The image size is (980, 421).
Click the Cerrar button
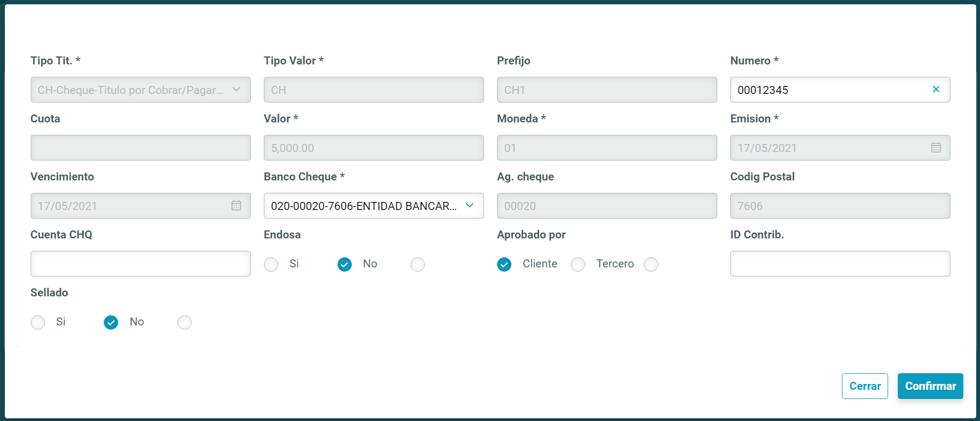864,386
